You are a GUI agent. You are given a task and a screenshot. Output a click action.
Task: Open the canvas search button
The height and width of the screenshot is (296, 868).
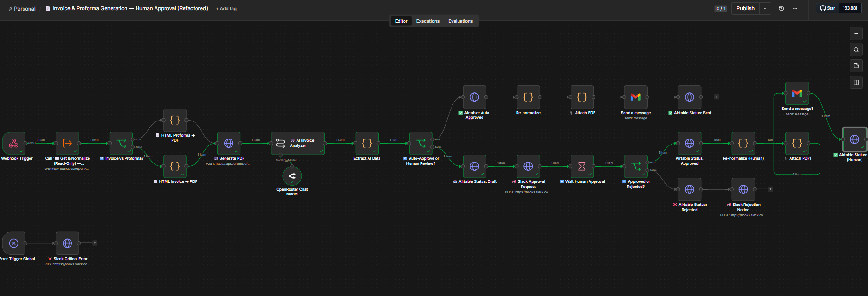(x=856, y=50)
